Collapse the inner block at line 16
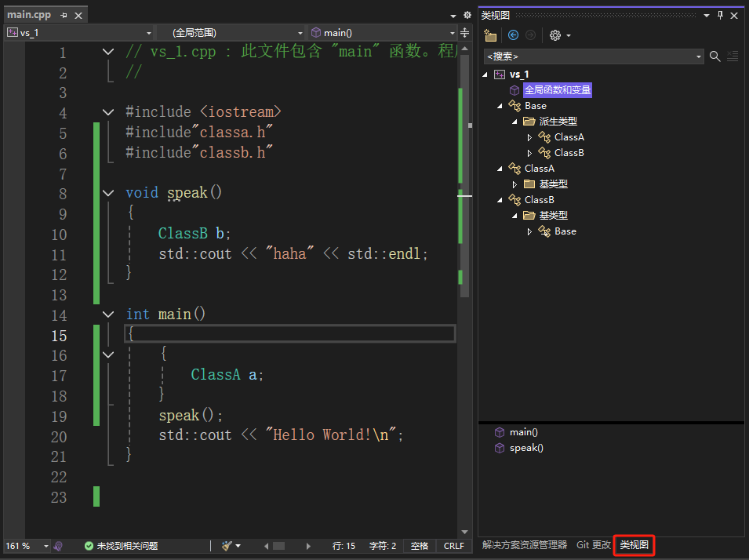 (108, 355)
